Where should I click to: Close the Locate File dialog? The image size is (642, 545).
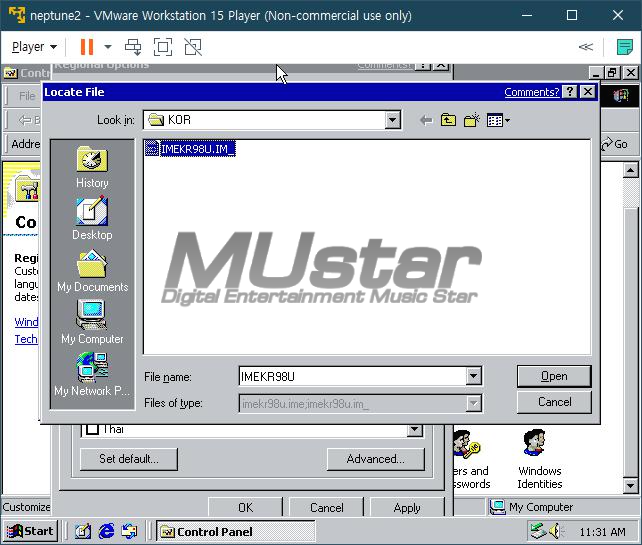coord(588,92)
